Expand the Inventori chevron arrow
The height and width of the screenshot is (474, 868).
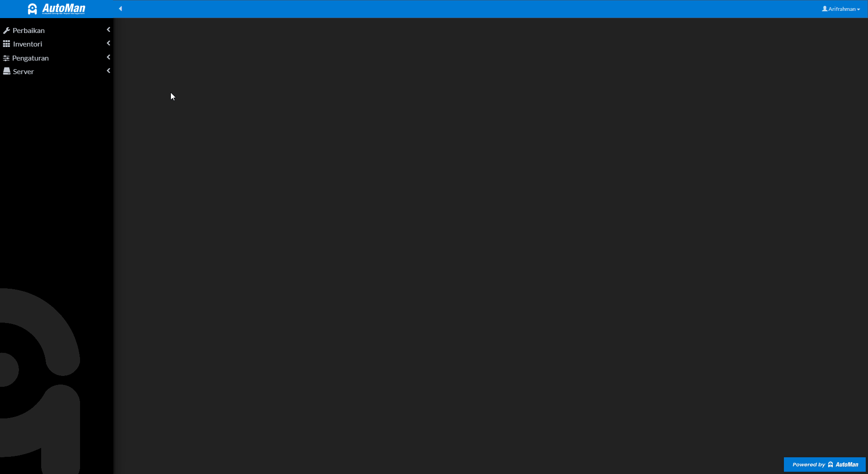coord(108,43)
